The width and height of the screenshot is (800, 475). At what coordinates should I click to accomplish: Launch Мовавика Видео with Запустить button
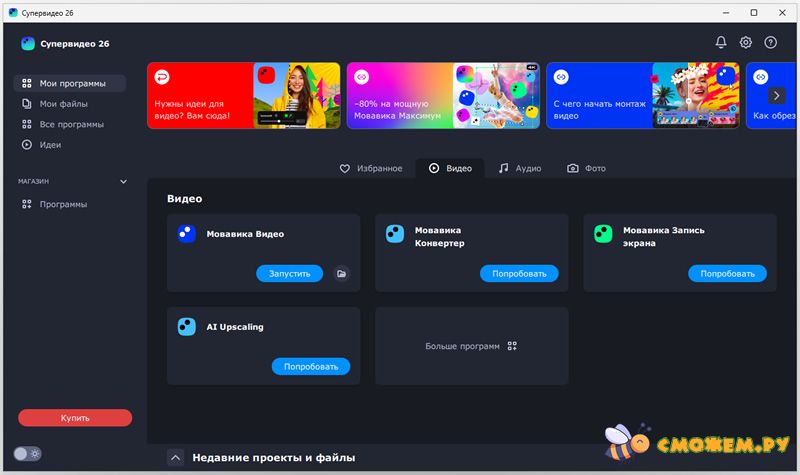pos(290,273)
